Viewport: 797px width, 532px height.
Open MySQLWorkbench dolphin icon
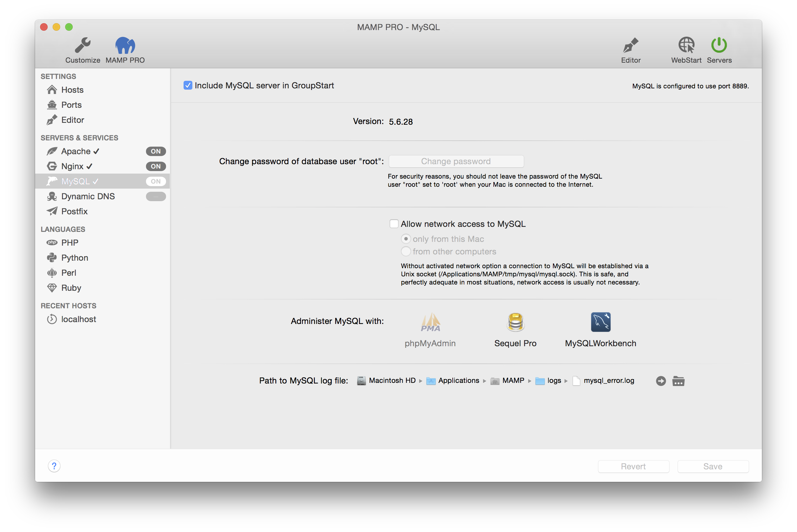600,322
